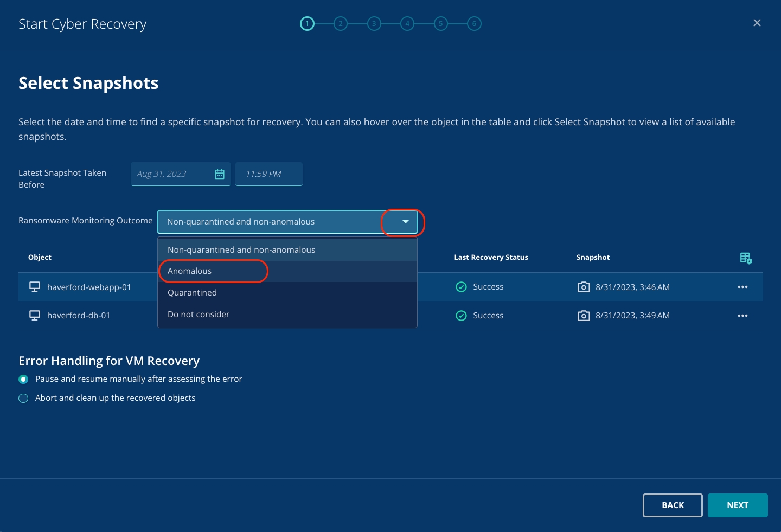
Task: Click the 11:59 PM time field
Action: pyautogui.click(x=268, y=174)
